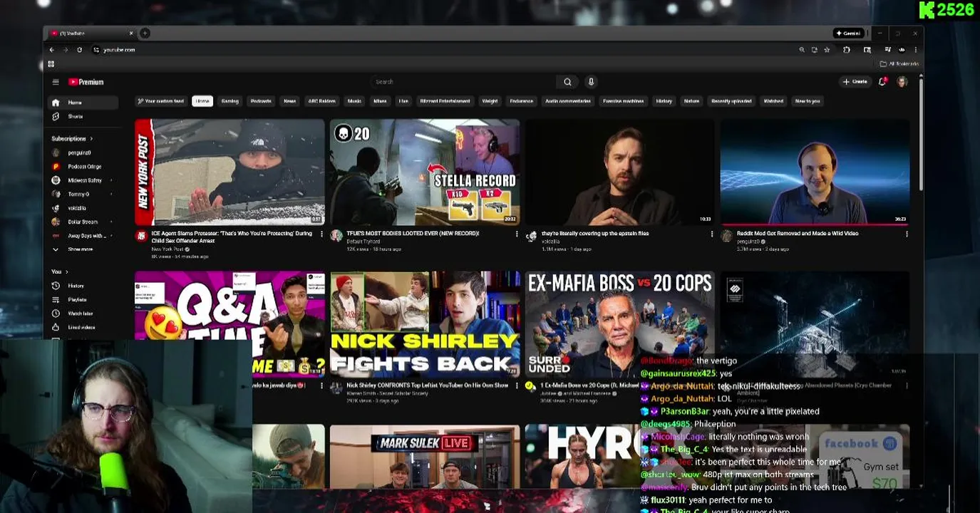Image resolution: width=980 pixels, height=513 pixels.
Task: Open the Chrome apps grid icon
Action: point(51,64)
